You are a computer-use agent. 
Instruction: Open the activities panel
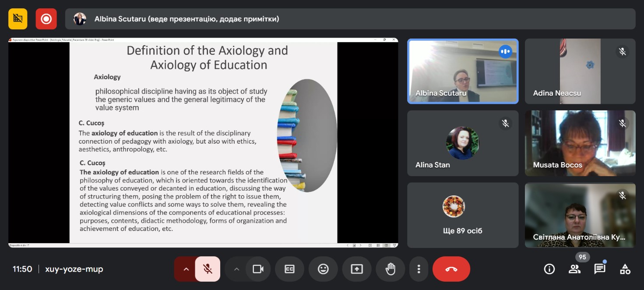(x=625, y=269)
